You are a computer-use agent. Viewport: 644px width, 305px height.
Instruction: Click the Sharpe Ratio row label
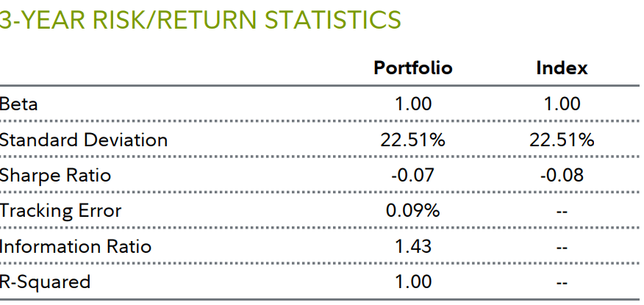(x=55, y=176)
